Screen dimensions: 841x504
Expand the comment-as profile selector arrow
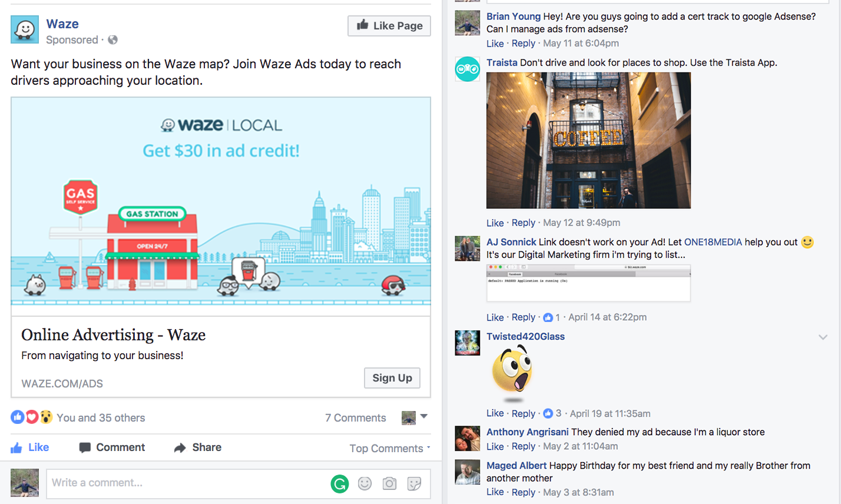coord(423,417)
